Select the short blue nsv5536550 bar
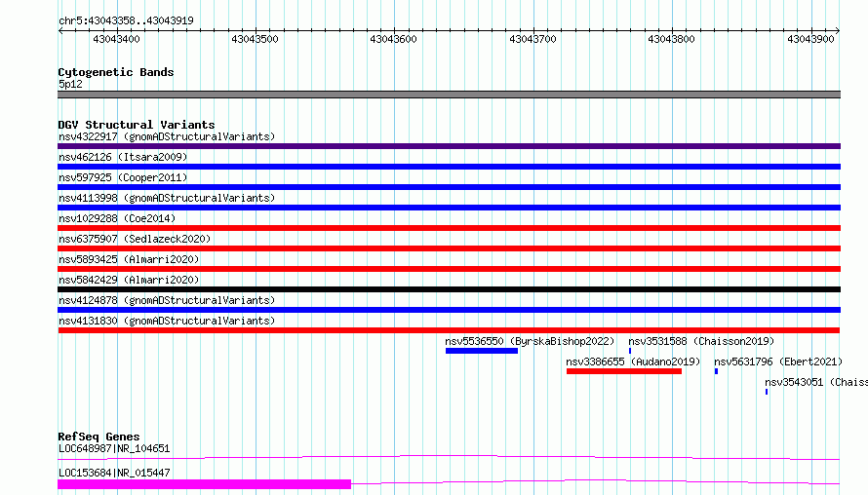The image size is (868, 495). [482, 351]
